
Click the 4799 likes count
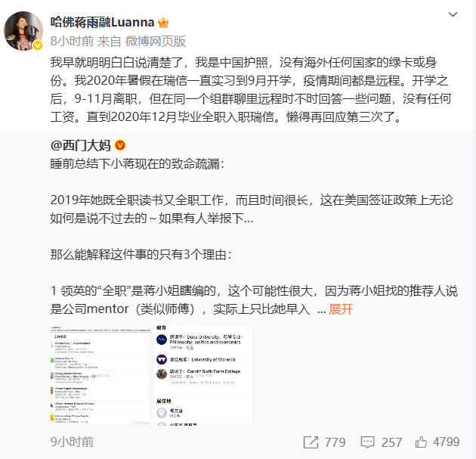(x=447, y=442)
